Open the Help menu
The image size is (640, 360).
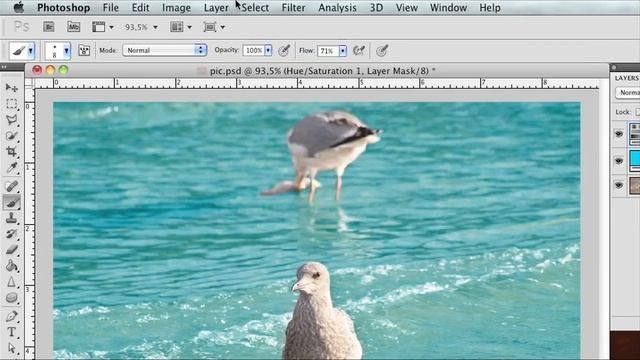tap(490, 8)
